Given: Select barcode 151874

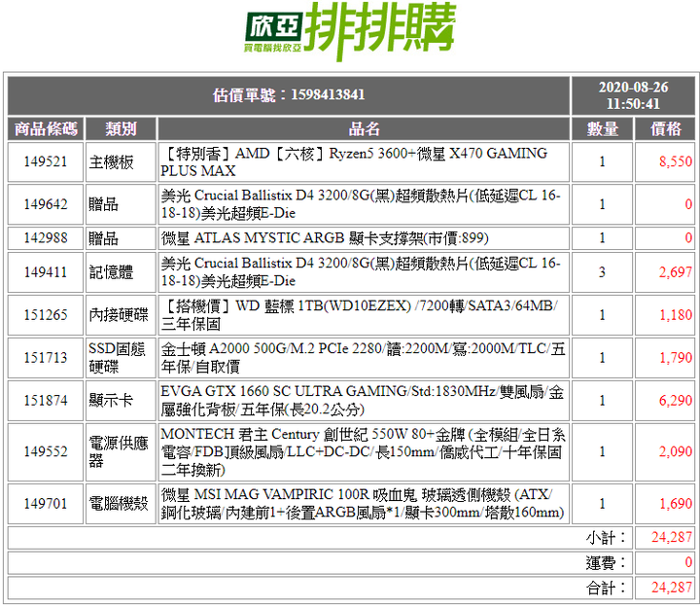Looking at the screenshot, I should click(46, 401).
